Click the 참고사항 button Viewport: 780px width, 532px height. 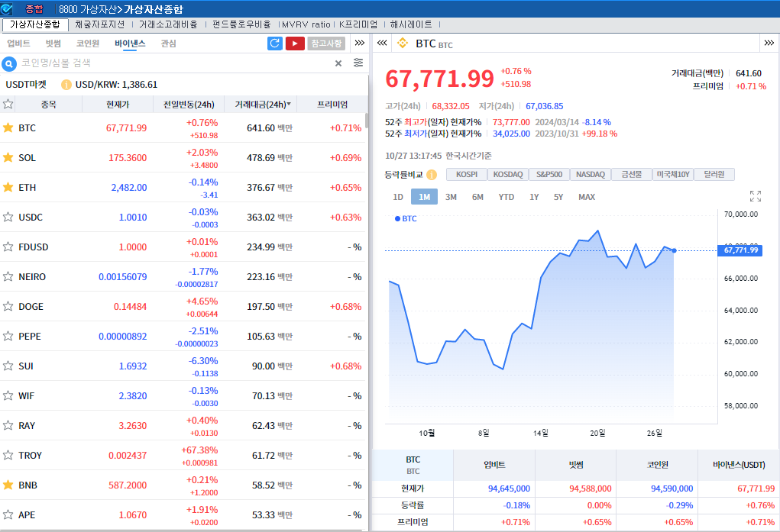[x=327, y=44]
